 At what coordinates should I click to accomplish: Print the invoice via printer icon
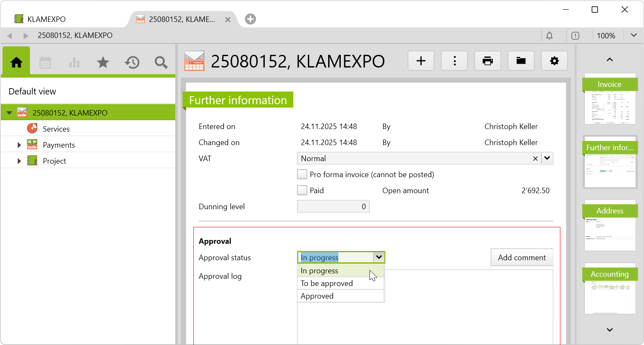[x=487, y=61]
